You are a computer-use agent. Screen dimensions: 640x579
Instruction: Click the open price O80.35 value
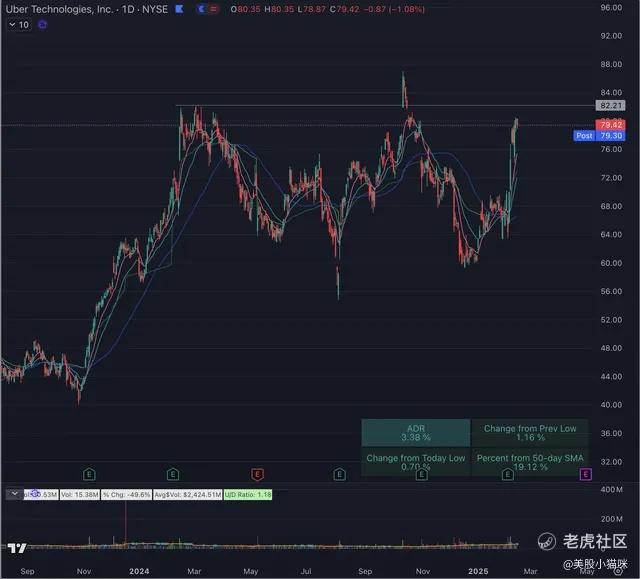[x=245, y=9]
